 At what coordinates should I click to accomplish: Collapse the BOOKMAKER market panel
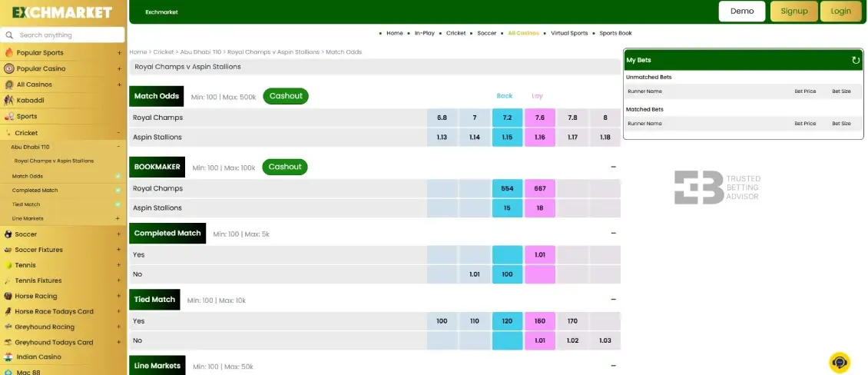pyautogui.click(x=613, y=167)
